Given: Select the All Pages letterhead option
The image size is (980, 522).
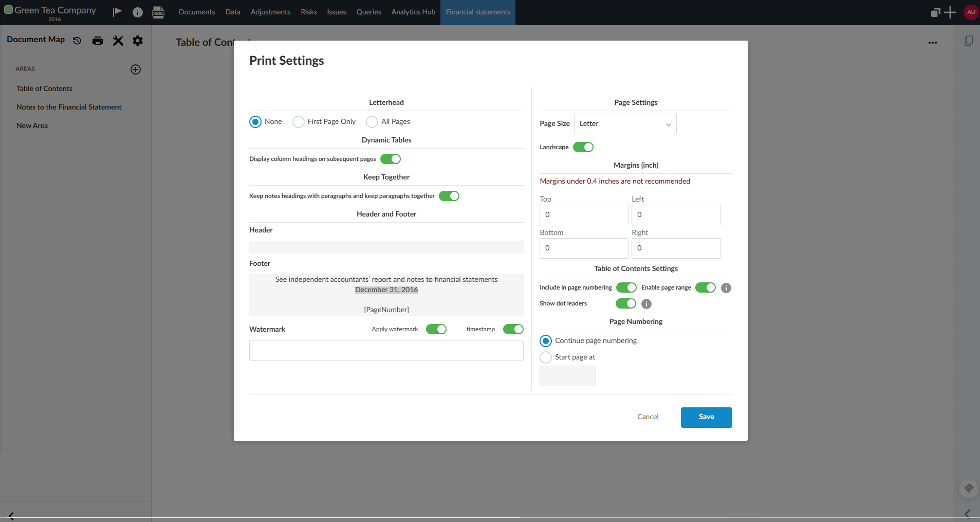Looking at the screenshot, I should 372,121.
